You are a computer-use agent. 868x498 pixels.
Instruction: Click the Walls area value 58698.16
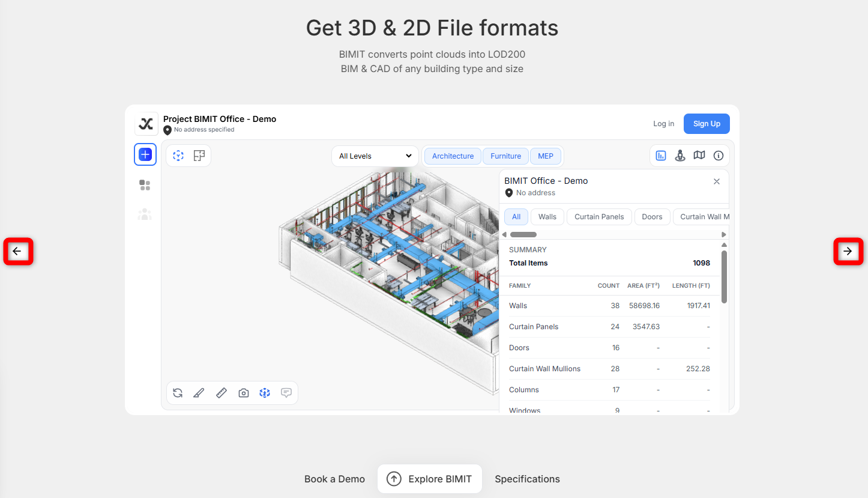pos(644,306)
